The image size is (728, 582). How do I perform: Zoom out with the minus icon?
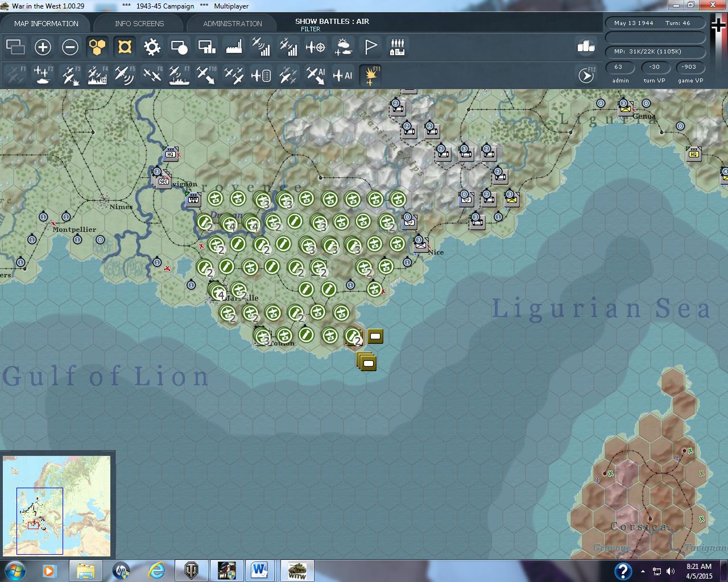(x=70, y=47)
